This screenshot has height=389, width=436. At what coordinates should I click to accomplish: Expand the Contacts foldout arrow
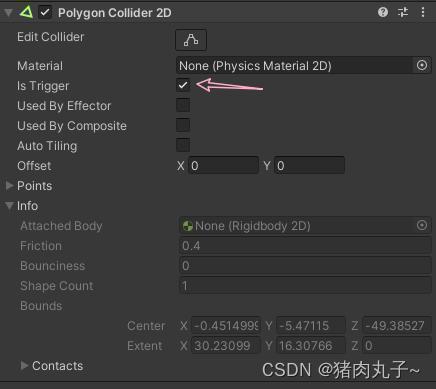pyautogui.click(x=24, y=366)
